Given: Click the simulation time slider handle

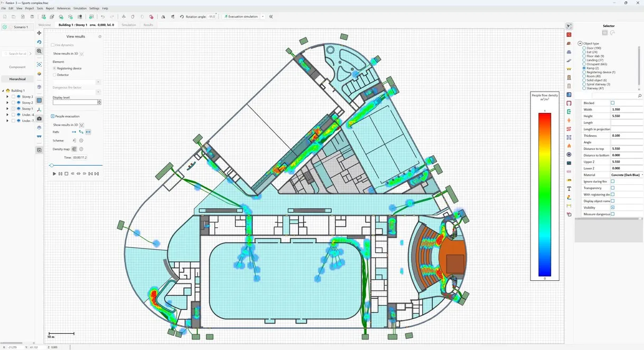Looking at the screenshot, I should [x=51, y=165].
